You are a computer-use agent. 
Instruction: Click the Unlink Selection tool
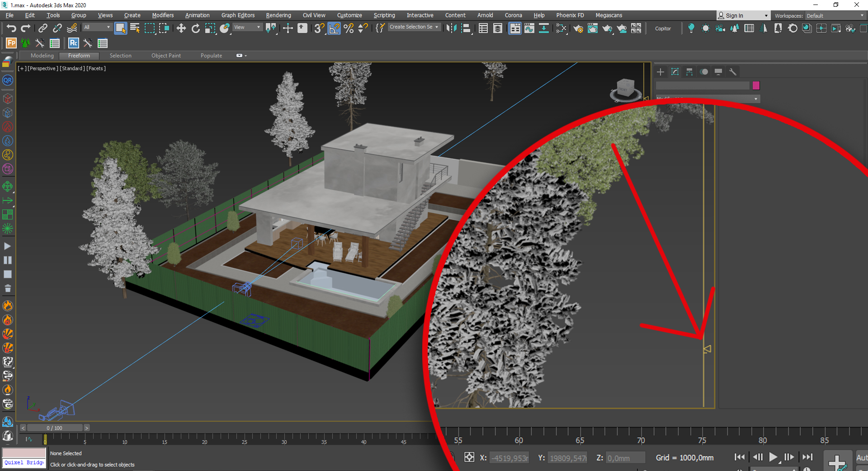tap(57, 29)
